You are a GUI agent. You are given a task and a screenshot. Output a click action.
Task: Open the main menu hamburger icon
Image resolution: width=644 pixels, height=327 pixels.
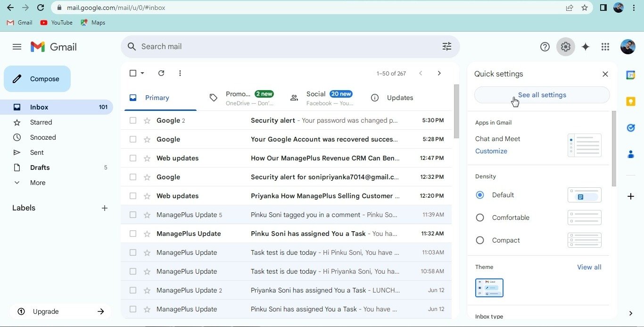coord(17,47)
